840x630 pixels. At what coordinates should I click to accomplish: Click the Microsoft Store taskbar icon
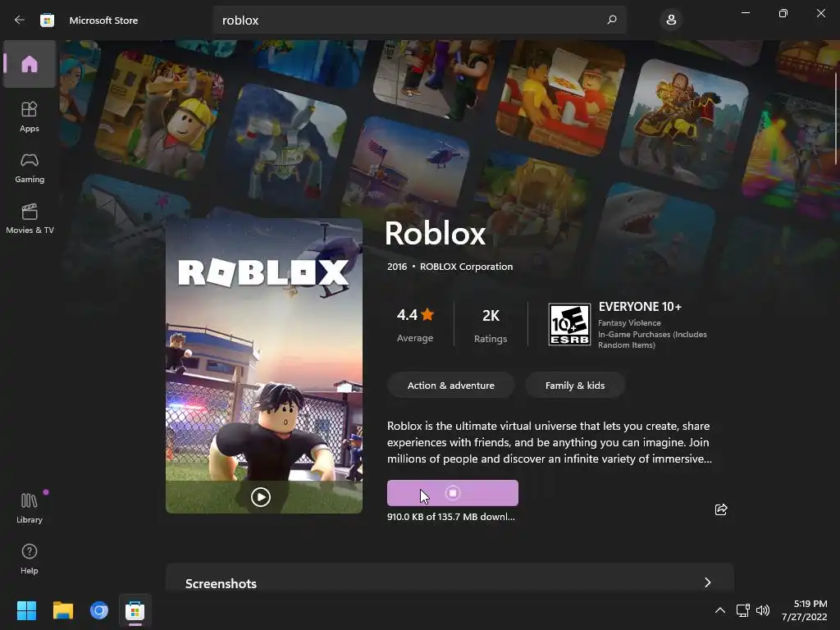[135, 610]
